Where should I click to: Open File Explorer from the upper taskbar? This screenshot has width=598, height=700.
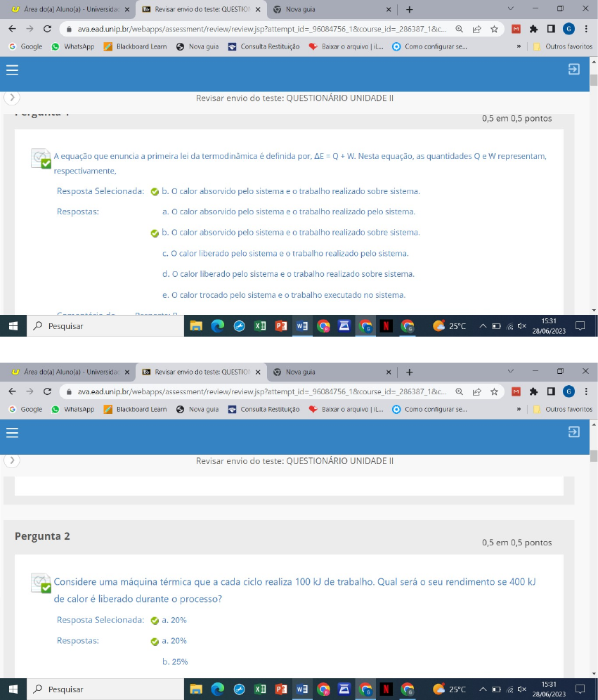point(196,326)
